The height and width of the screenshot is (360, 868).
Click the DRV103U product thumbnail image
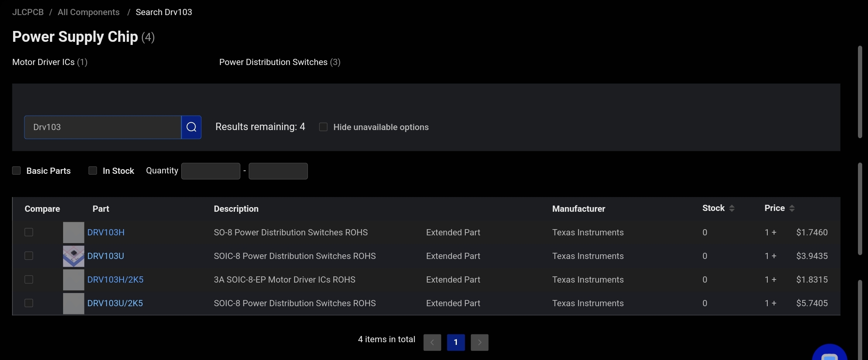coord(74,256)
